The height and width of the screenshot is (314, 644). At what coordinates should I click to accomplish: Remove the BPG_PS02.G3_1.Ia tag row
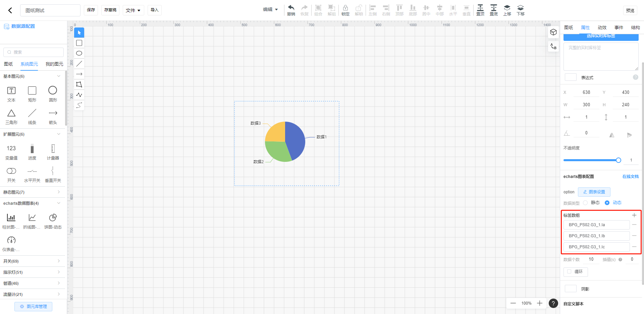(634, 225)
